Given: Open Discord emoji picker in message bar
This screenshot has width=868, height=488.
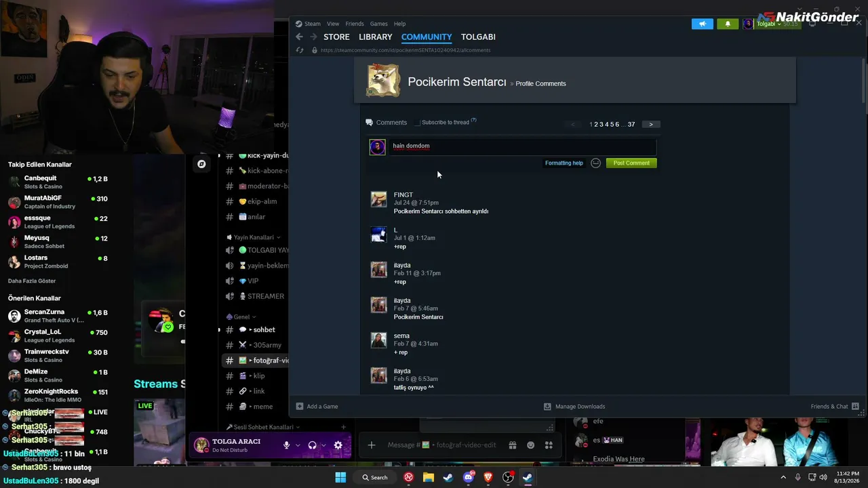Looking at the screenshot, I should [531, 445].
